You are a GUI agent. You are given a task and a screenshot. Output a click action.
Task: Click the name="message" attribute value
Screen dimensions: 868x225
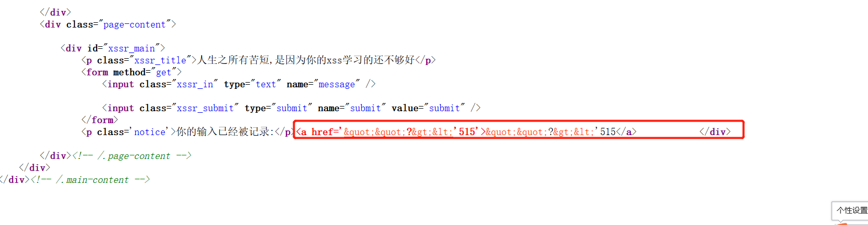[337, 84]
